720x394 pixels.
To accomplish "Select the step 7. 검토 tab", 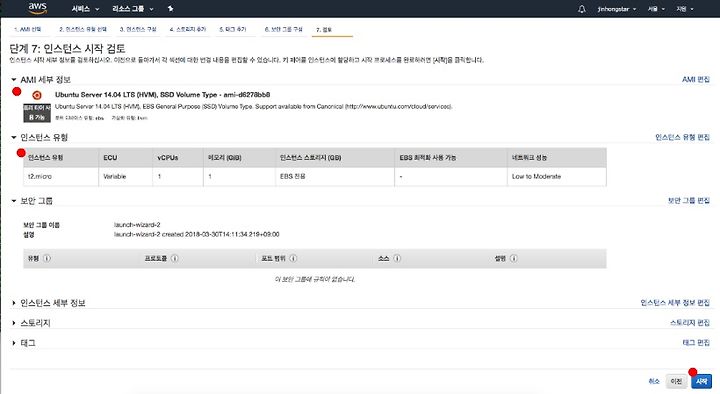I will click(x=324, y=29).
